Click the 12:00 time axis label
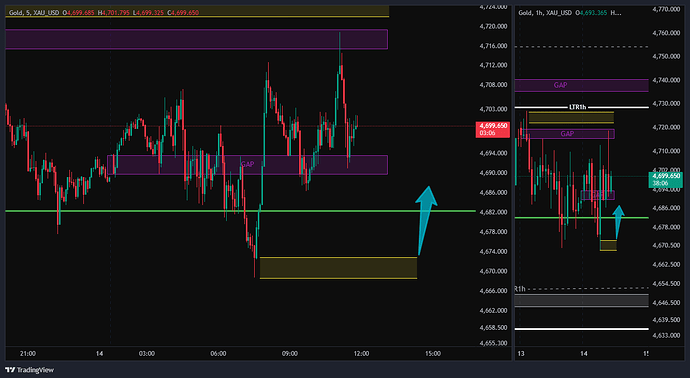Image resolution: width=690 pixels, height=378 pixels. pyautogui.click(x=361, y=353)
